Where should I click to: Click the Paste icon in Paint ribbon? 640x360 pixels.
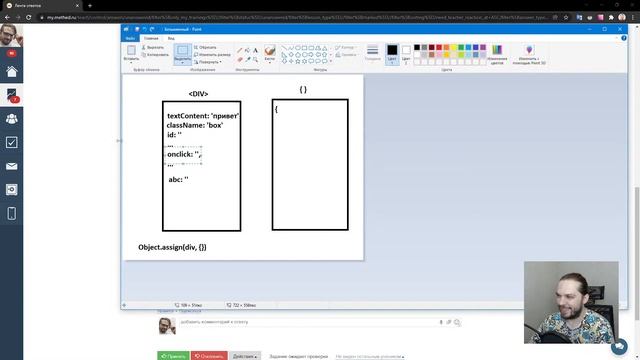coord(131,50)
